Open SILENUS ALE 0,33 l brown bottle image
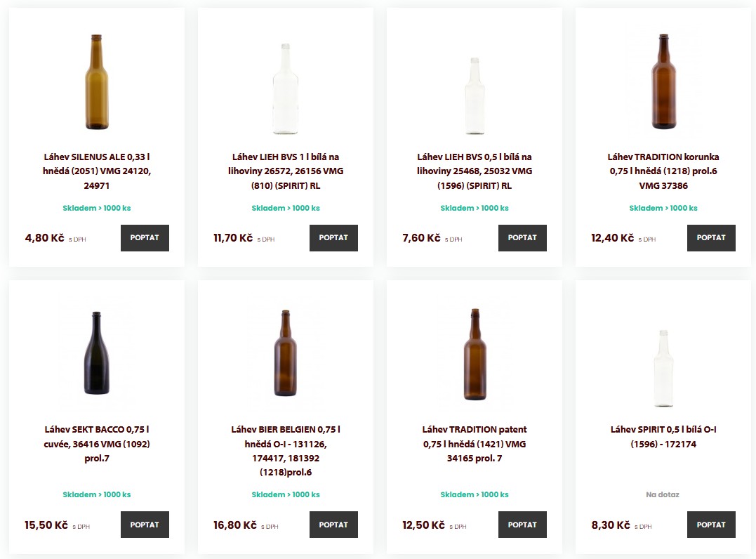 click(97, 83)
